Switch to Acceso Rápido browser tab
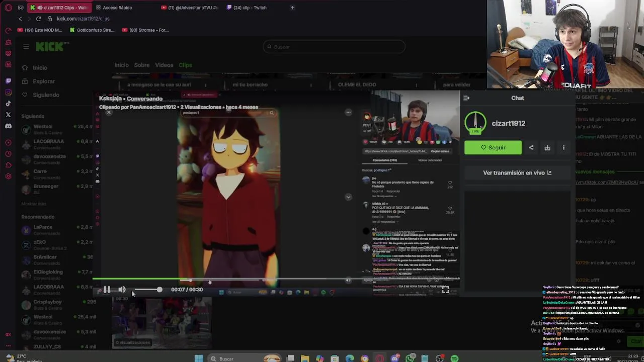 click(122, 8)
